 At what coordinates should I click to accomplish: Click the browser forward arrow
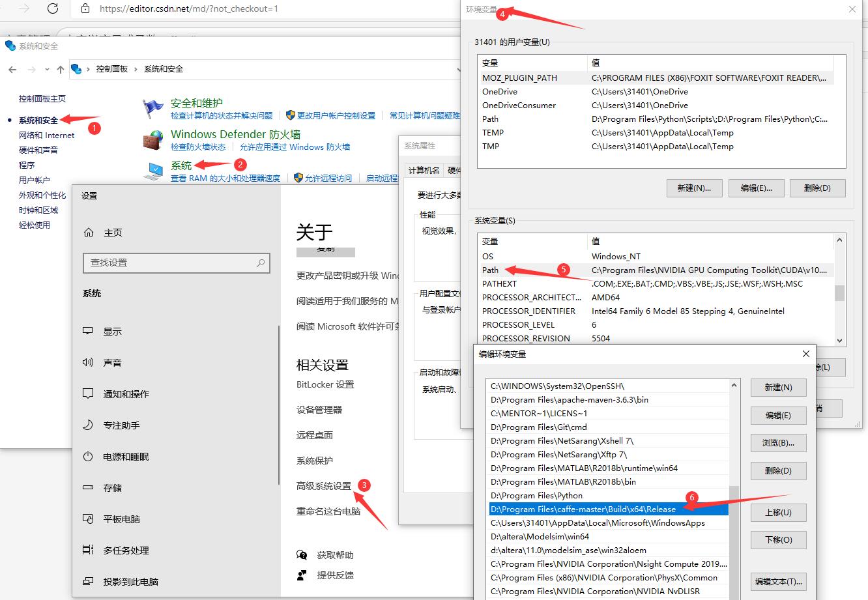25,8
